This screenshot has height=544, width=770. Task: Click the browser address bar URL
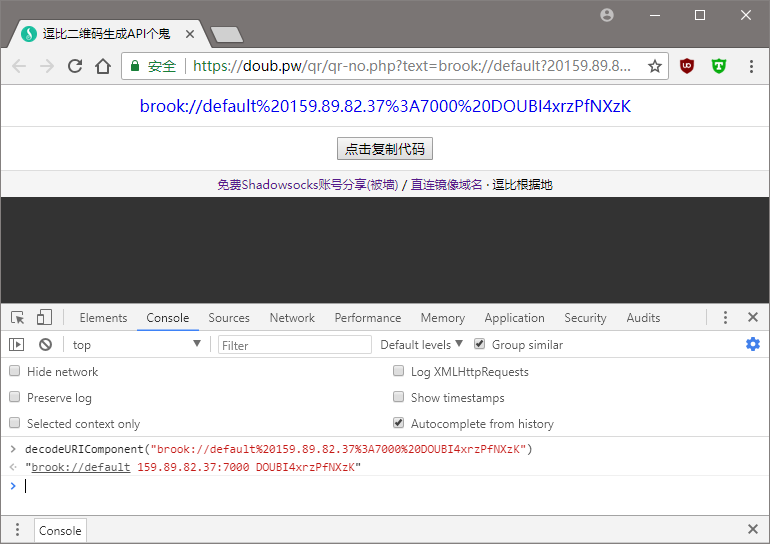coord(412,66)
